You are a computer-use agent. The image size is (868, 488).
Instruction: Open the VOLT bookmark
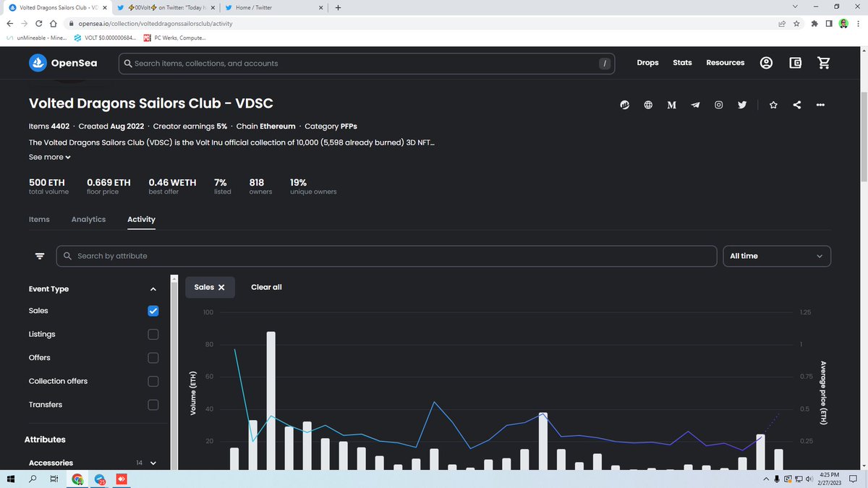106,38
